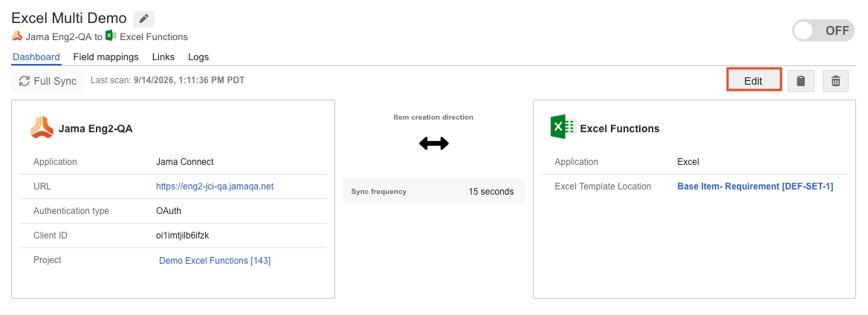Click the Edit button
Viewport: 868px width, 315px height.
point(754,81)
